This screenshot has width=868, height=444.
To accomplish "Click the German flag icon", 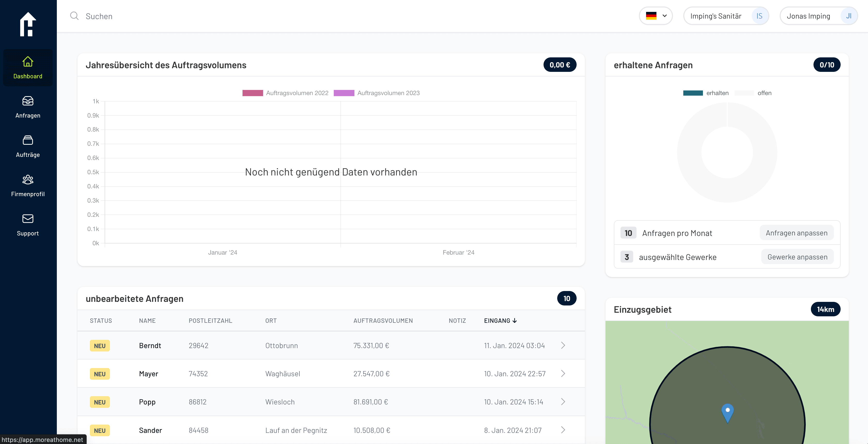I will tap(651, 16).
